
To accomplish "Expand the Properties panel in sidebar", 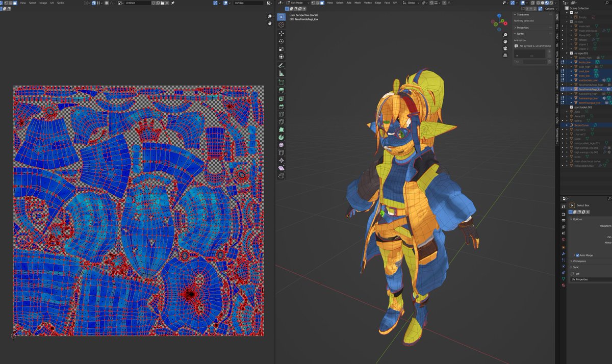I will click(515, 28).
